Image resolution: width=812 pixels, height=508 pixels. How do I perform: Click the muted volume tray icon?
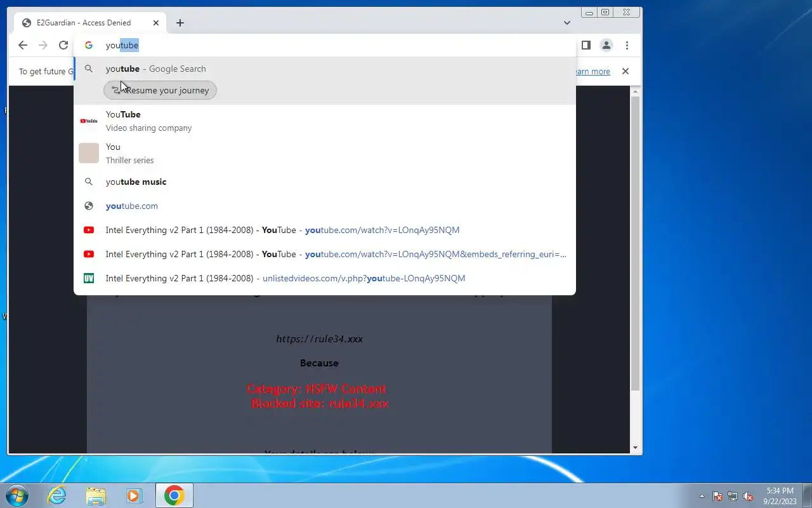click(x=749, y=496)
